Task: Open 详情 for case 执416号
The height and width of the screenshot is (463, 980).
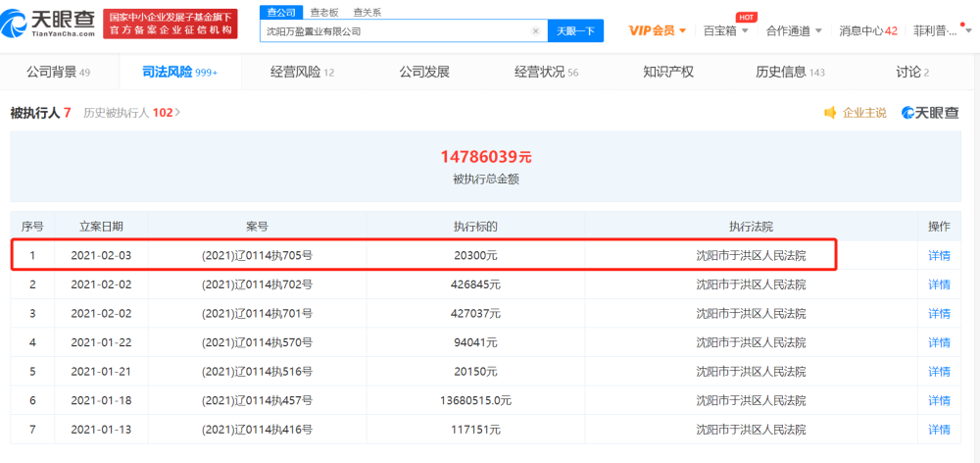Action: pyautogui.click(x=939, y=430)
